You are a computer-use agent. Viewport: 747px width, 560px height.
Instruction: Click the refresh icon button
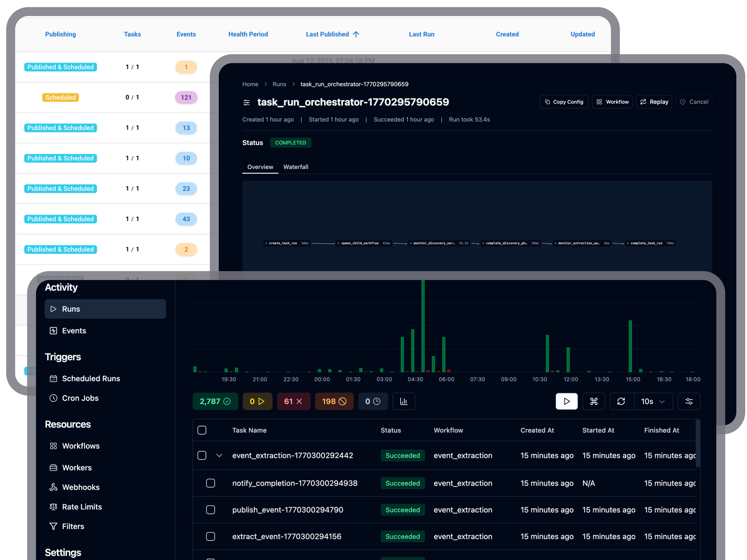coord(621,401)
